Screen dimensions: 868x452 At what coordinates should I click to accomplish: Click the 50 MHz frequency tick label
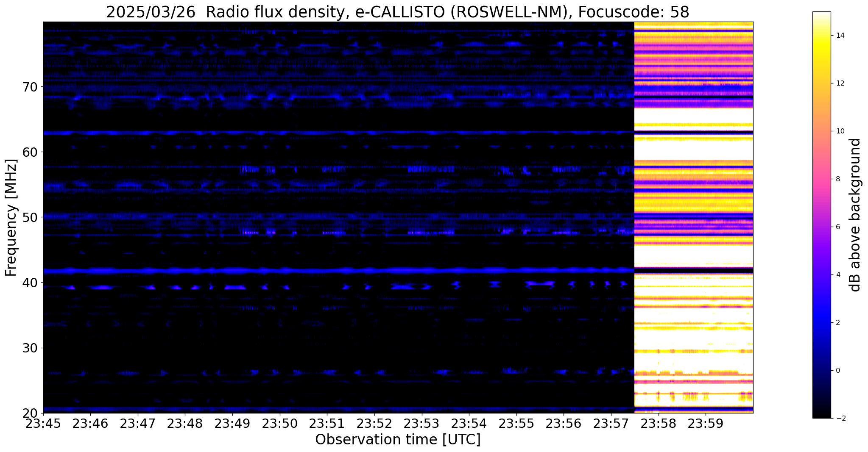30,217
